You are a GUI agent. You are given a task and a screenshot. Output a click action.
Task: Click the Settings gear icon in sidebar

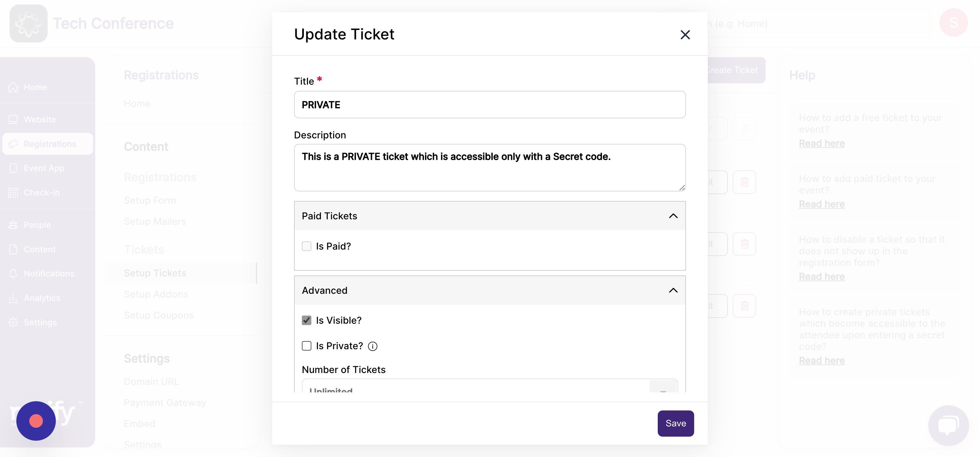13,322
